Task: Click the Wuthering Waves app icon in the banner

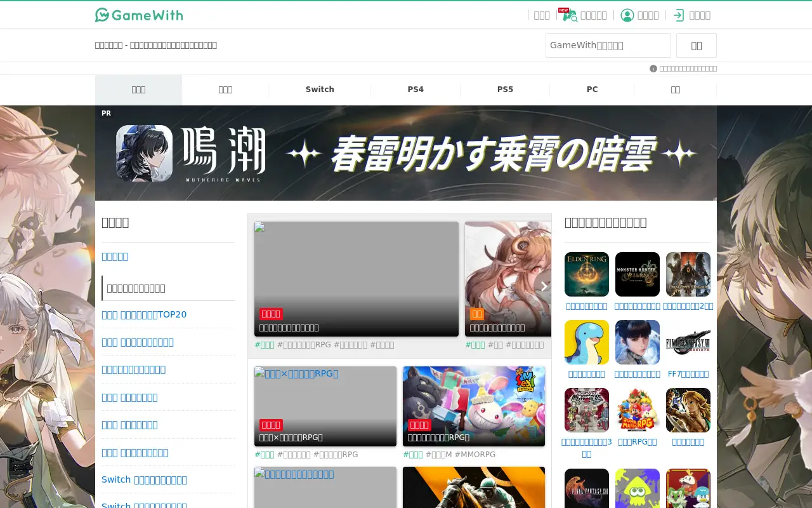Action: pos(144,153)
